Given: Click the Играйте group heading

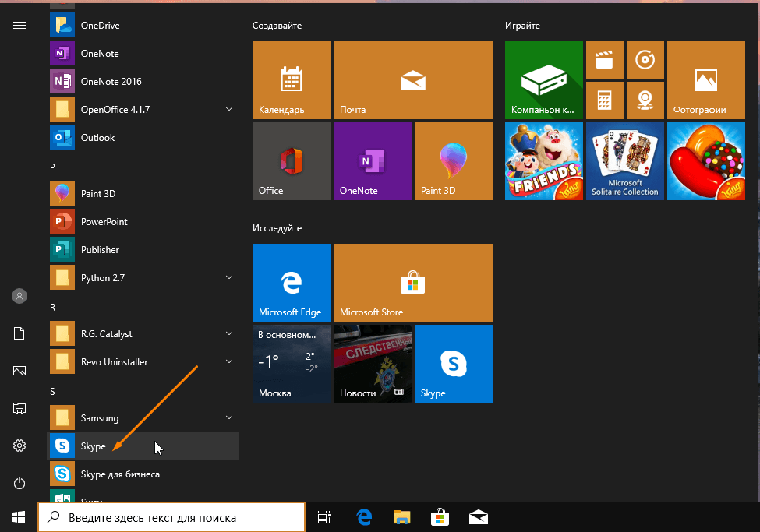Looking at the screenshot, I should pyautogui.click(x=522, y=26).
